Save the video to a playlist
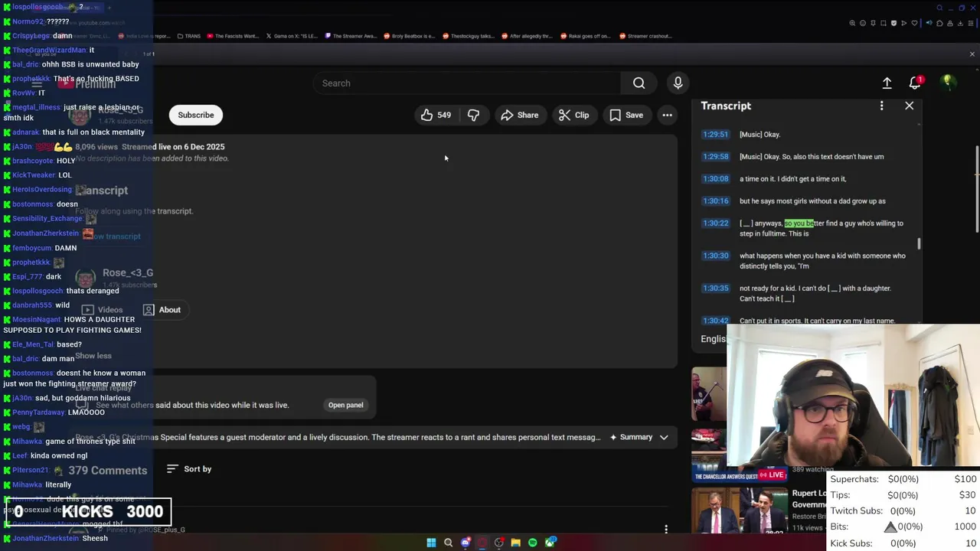This screenshot has width=980, height=551. tap(626, 115)
